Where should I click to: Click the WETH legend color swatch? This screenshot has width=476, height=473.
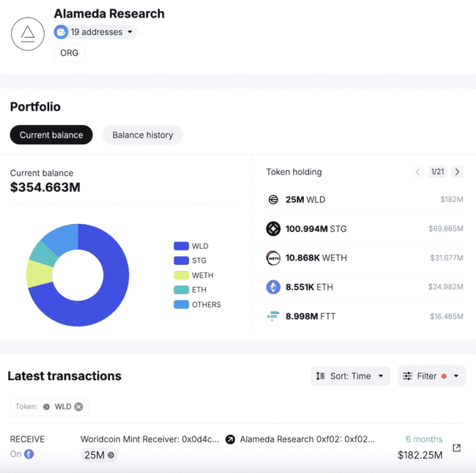click(182, 275)
